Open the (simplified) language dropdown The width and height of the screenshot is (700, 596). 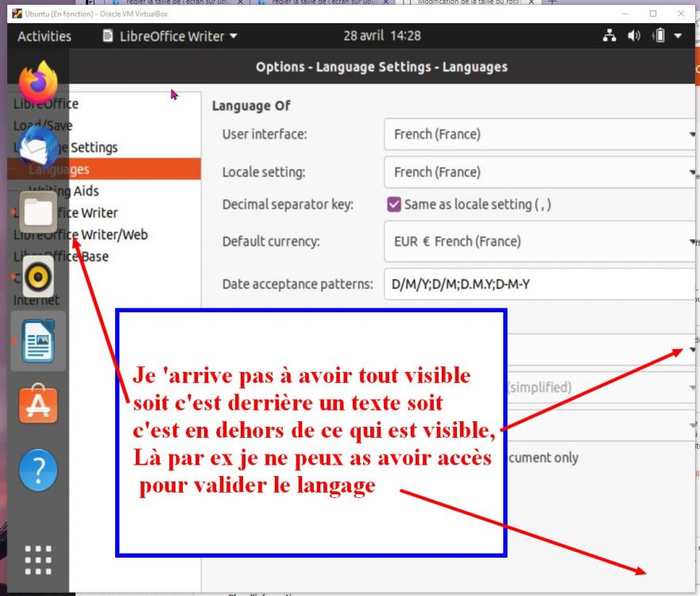[x=601, y=388]
